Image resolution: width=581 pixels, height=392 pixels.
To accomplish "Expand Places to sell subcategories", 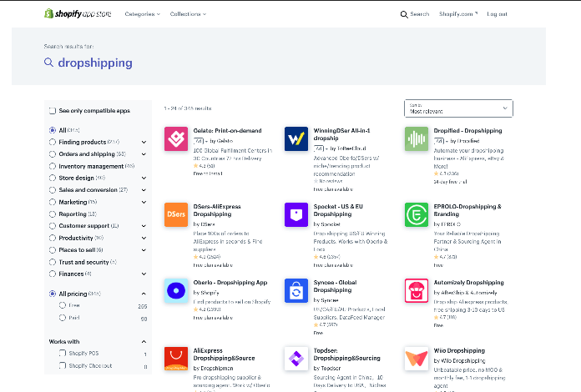I will coord(144,250).
